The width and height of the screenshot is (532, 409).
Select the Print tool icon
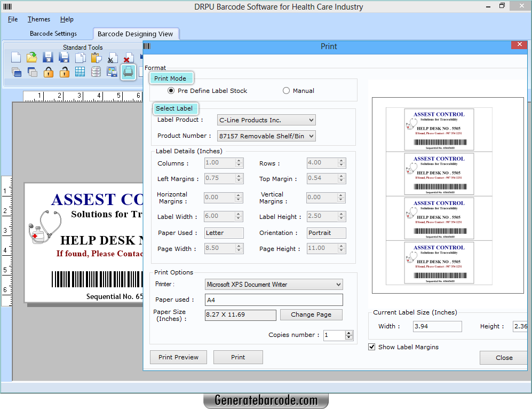pyautogui.click(x=128, y=72)
